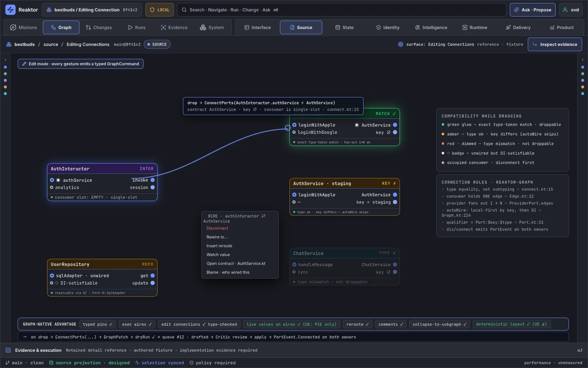
Task: Click invoke output pin on AuthInteractor
Action: 153,180
